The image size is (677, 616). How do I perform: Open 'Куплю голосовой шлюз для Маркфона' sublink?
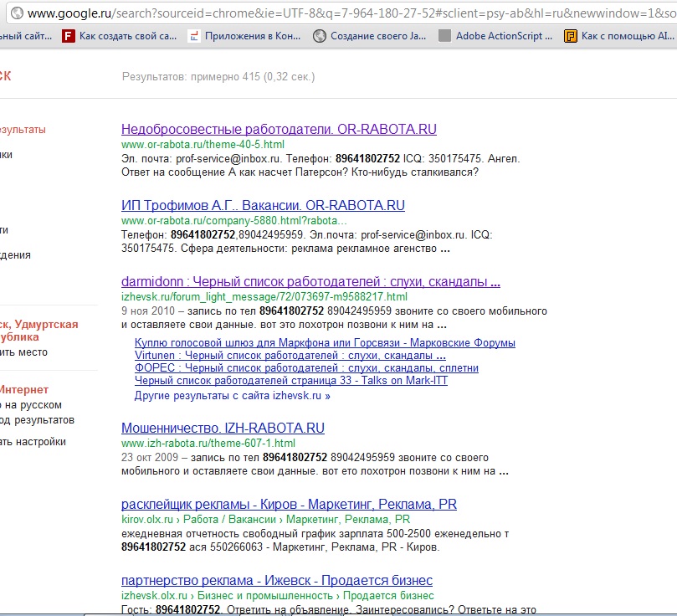coord(325,343)
